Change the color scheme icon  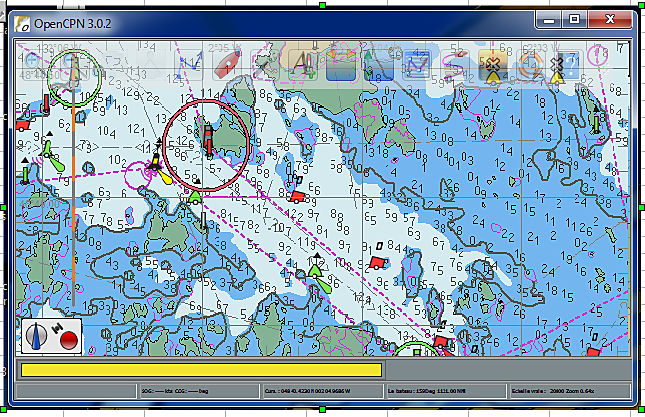[x=492, y=65]
